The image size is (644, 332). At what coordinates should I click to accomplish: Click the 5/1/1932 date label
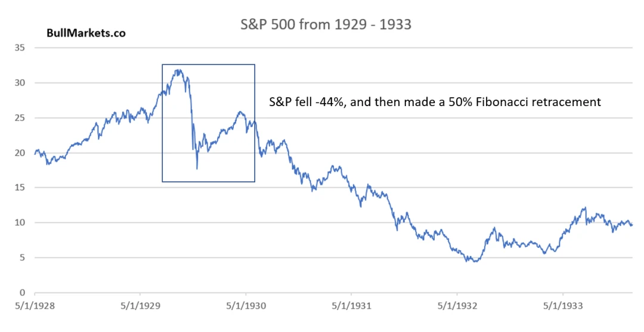click(x=457, y=306)
